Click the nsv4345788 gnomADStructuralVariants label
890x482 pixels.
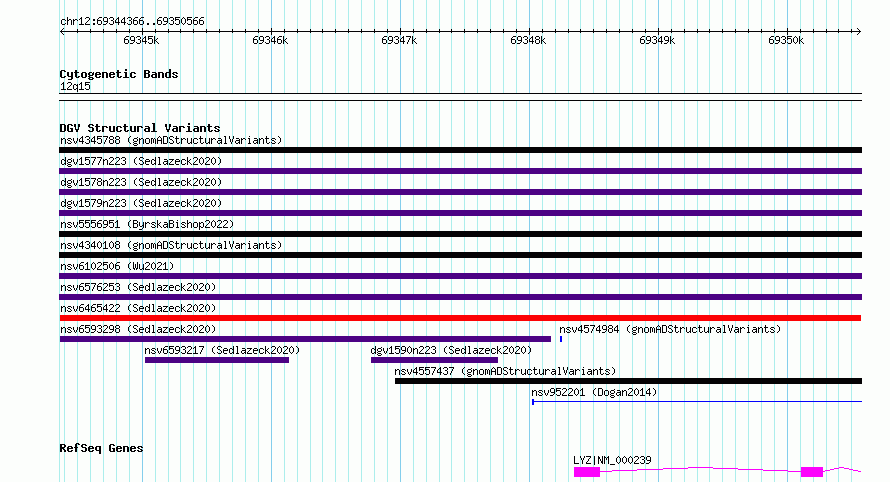pos(171,140)
